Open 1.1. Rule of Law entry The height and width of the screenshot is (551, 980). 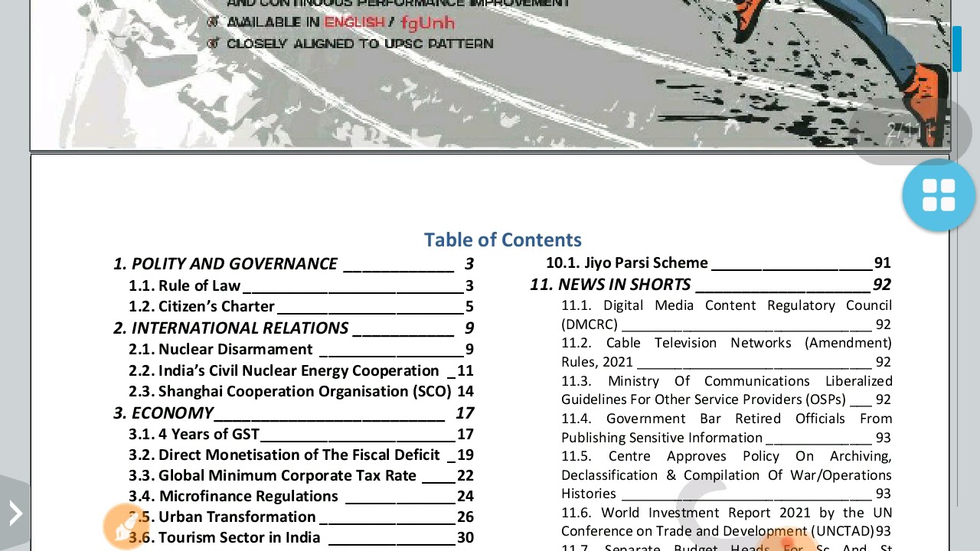click(x=301, y=285)
